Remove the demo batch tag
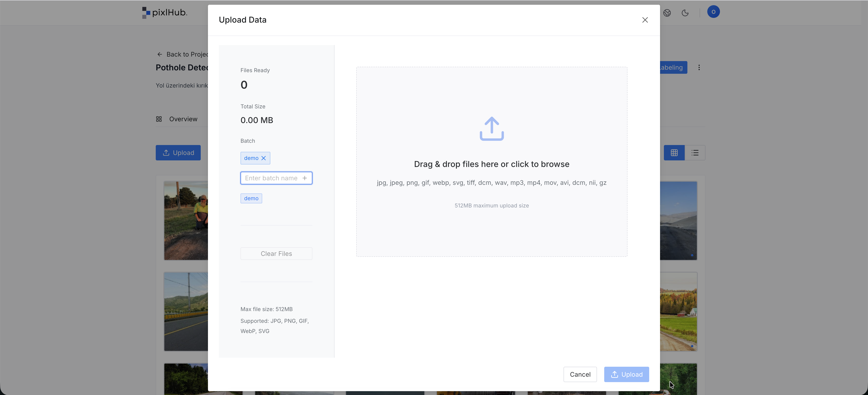The width and height of the screenshot is (868, 395). tap(264, 158)
